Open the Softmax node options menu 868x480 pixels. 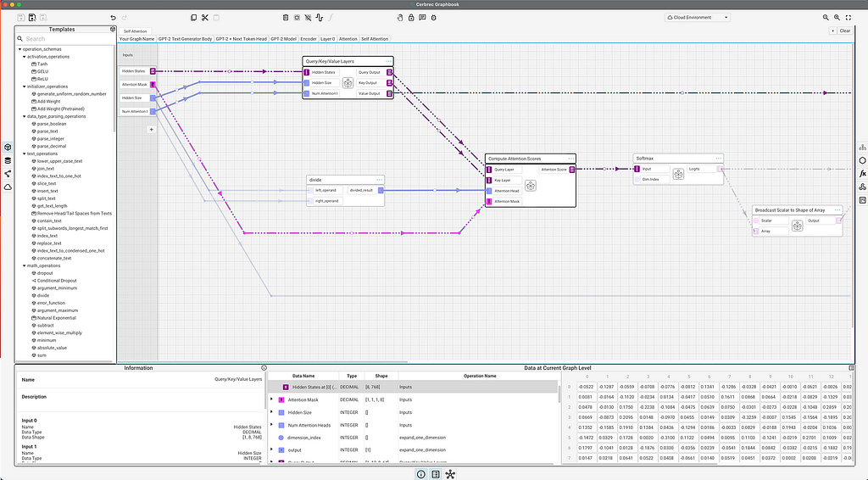tap(718, 159)
